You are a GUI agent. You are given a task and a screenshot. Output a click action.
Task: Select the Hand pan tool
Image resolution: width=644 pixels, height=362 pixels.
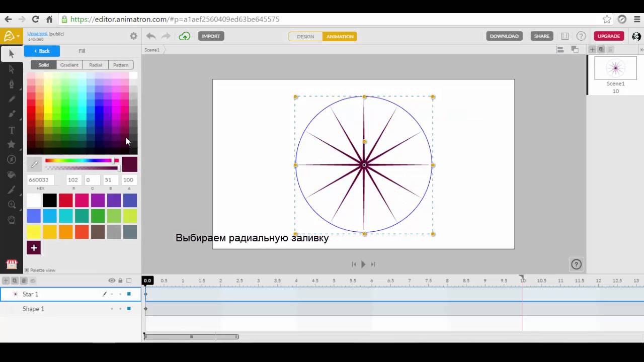click(x=12, y=220)
